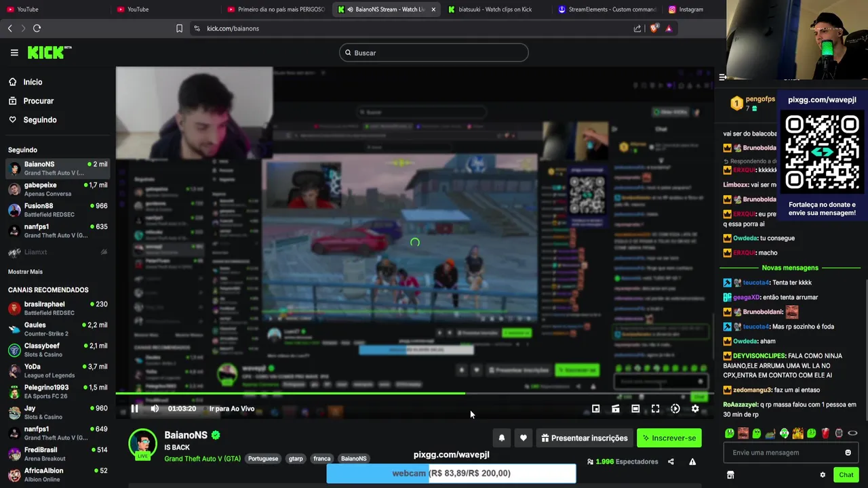Image resolution: width=868 pixels, height=488 pixels.
Task: Enter fullscreen video mode
Action: (655, 409)
